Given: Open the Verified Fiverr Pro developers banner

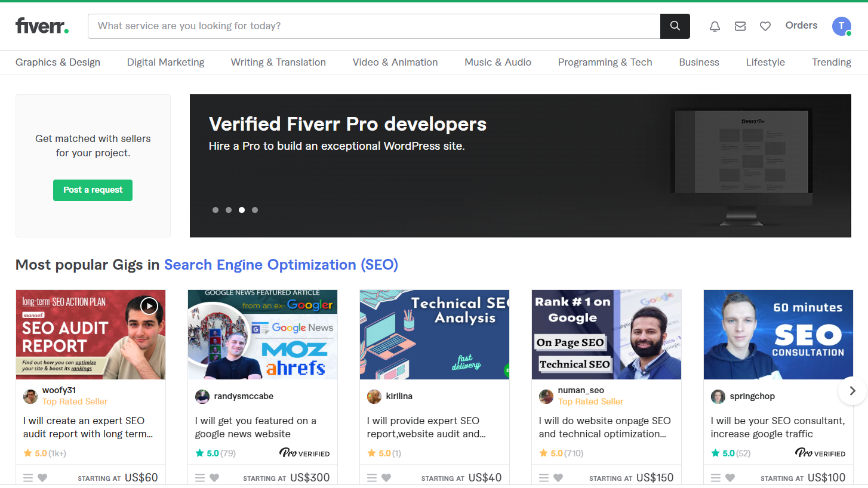Looking at the screenshot, I should coord(520,166).
